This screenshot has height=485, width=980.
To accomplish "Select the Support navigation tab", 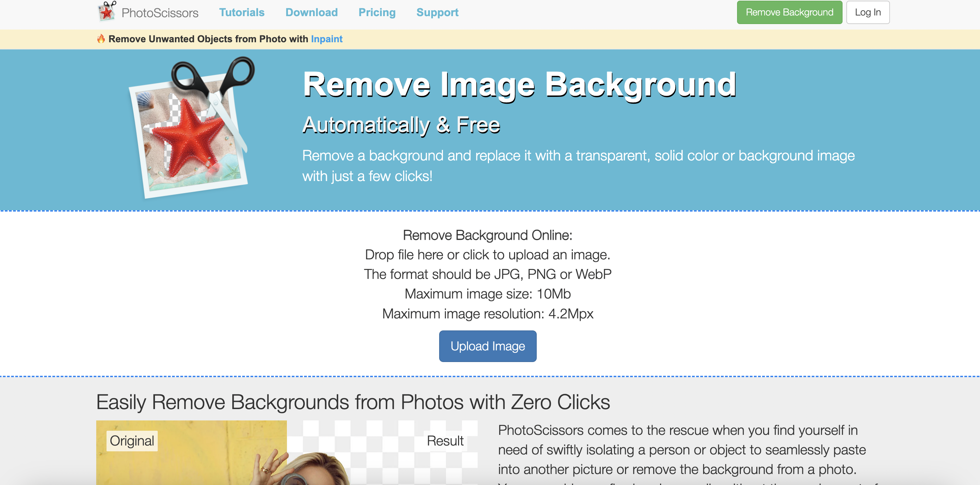I will tap(437, 12).
